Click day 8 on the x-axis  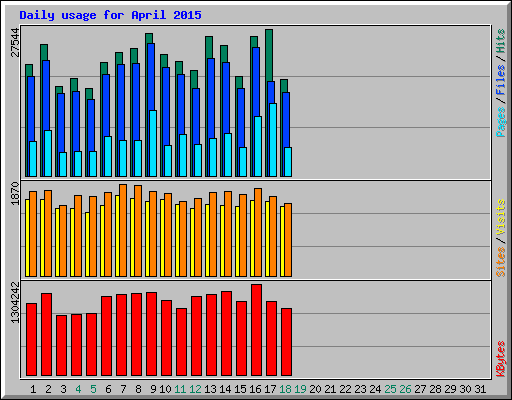138,389
